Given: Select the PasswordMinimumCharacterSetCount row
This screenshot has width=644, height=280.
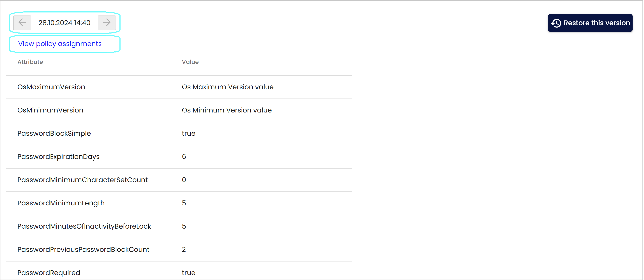Looking at the screenshot, I should 179,180.
